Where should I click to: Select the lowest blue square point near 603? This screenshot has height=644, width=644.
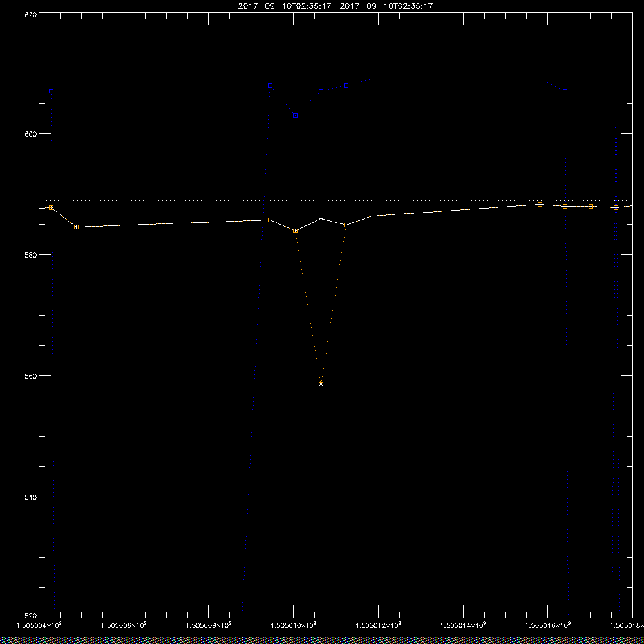click(296, 116)
